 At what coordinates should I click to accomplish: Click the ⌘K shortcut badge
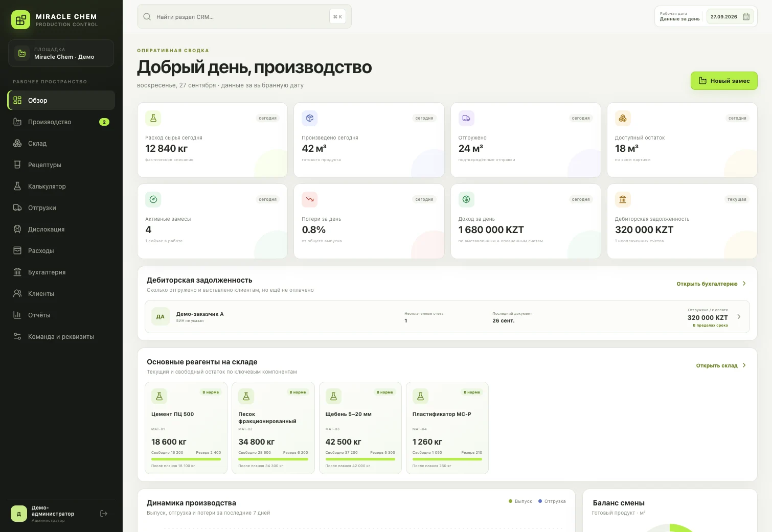coord(337,17)
